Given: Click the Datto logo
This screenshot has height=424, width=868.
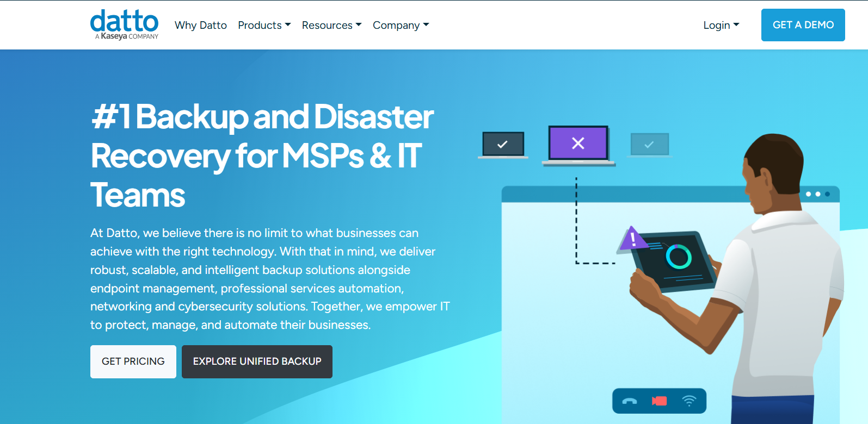Looking at the screenshot, I should point(124,24).
